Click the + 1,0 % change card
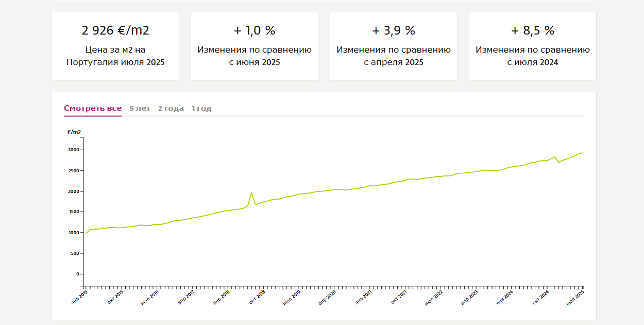 tap(255, 46)
